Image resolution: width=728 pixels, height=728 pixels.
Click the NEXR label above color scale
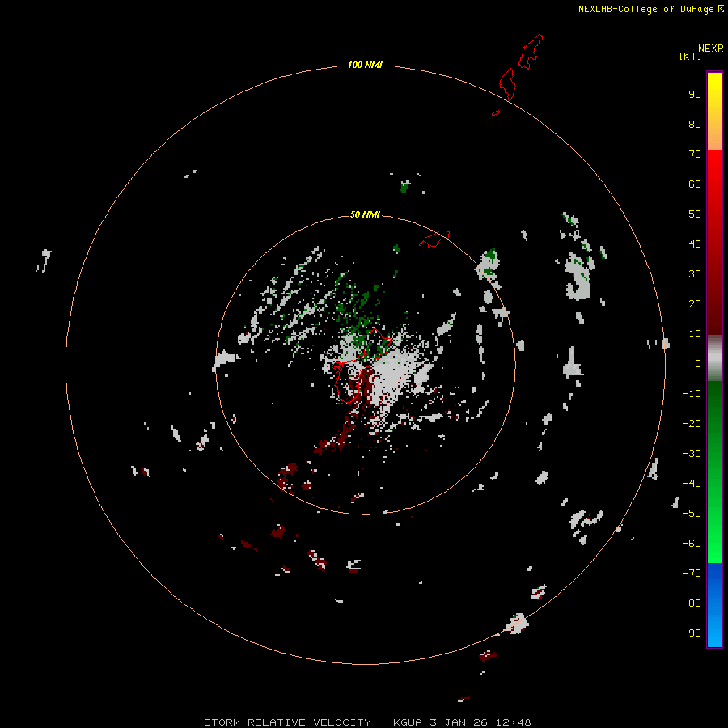711,49
